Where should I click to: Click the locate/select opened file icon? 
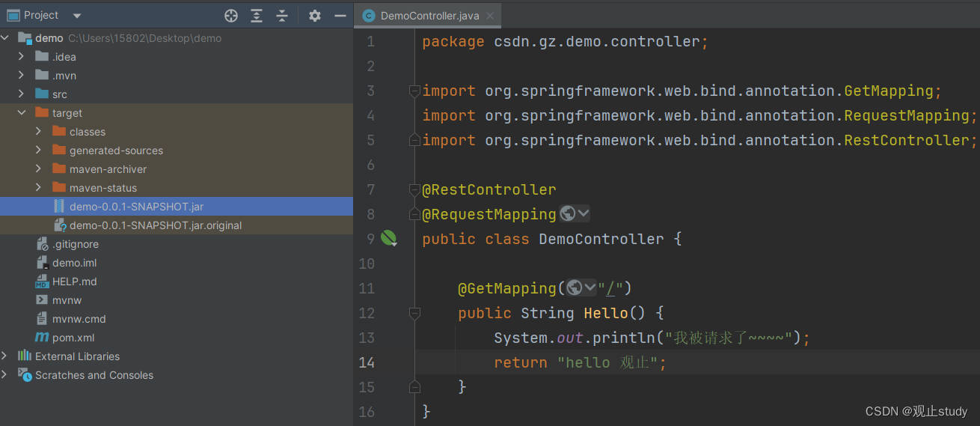coord(231,15)
